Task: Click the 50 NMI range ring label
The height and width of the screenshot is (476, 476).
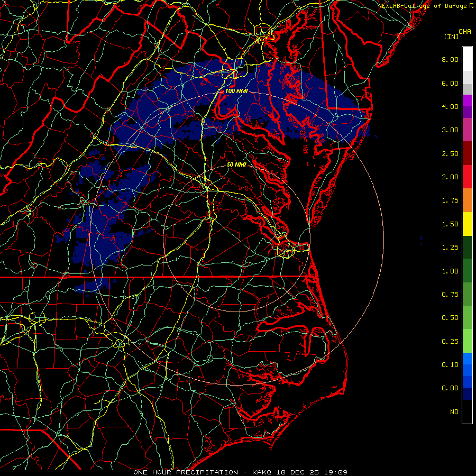Action: tap(236, 164)
